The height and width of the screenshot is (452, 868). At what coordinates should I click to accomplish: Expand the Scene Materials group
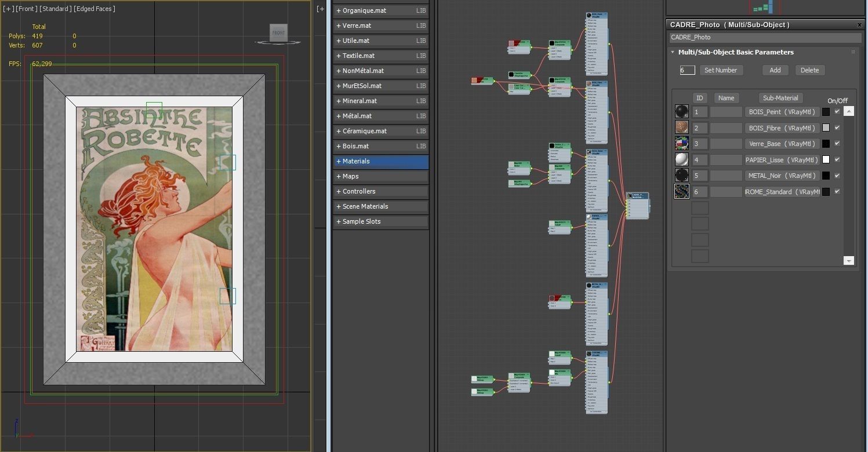(381, 206)
